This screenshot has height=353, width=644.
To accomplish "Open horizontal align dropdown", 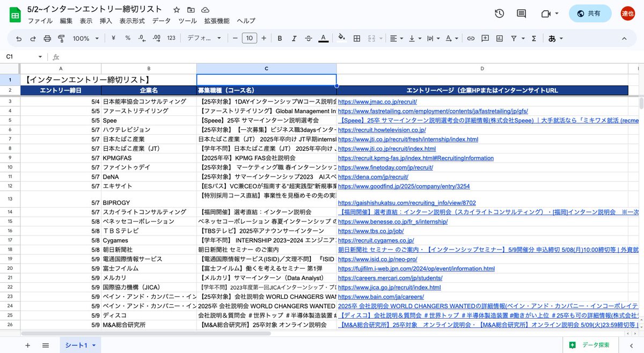I will pyautogui.click(x=396, y=38).
